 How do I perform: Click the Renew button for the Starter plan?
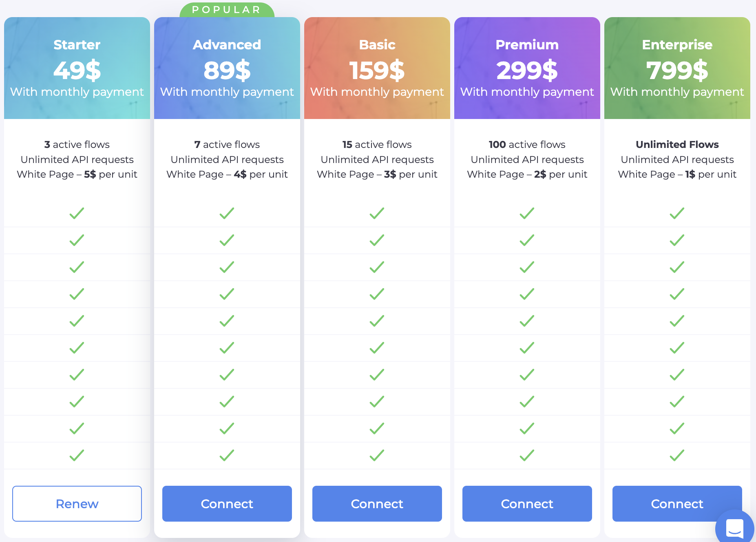pos(77,504)
